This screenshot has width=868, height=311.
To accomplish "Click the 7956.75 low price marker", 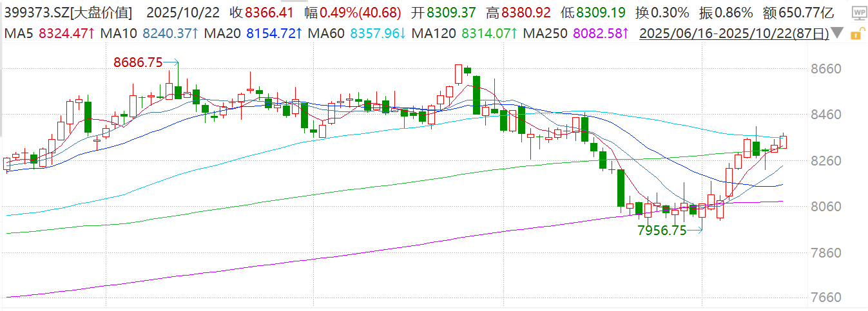I will (662, 231).
